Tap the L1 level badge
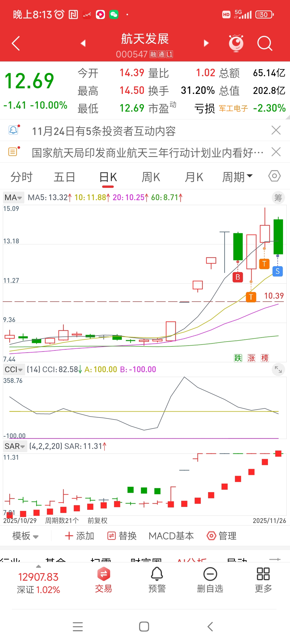The image size is (290, 644). (x=169, y=54)
